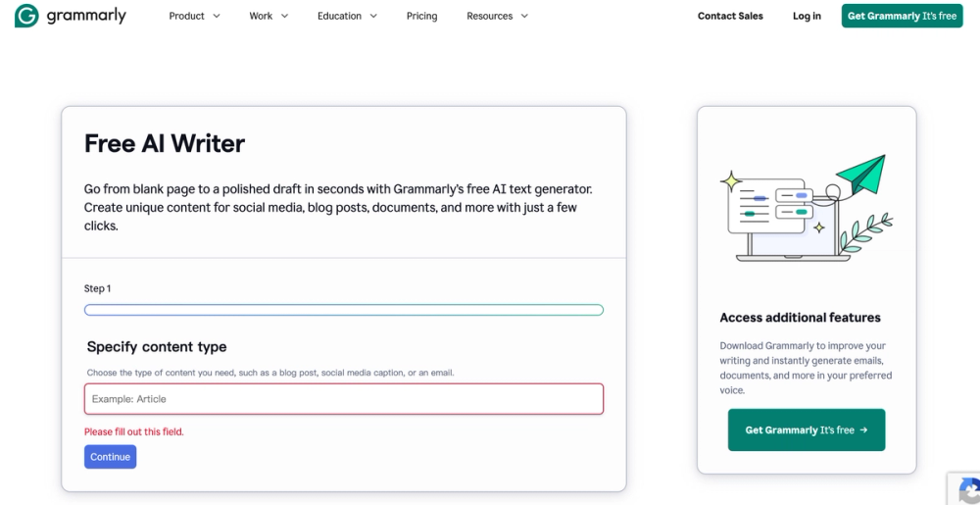Click the paper airplane illustration

click(861, 175)
